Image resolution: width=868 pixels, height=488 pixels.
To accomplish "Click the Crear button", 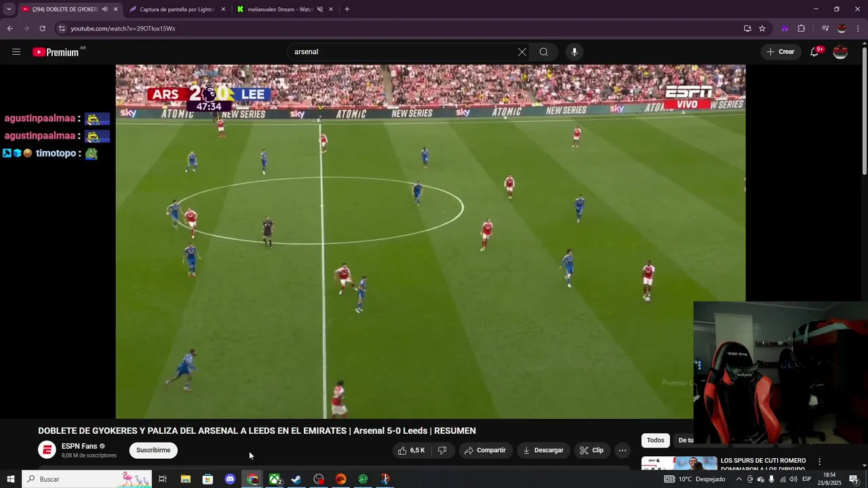I will pyautogui.click(x=780, y=52).
